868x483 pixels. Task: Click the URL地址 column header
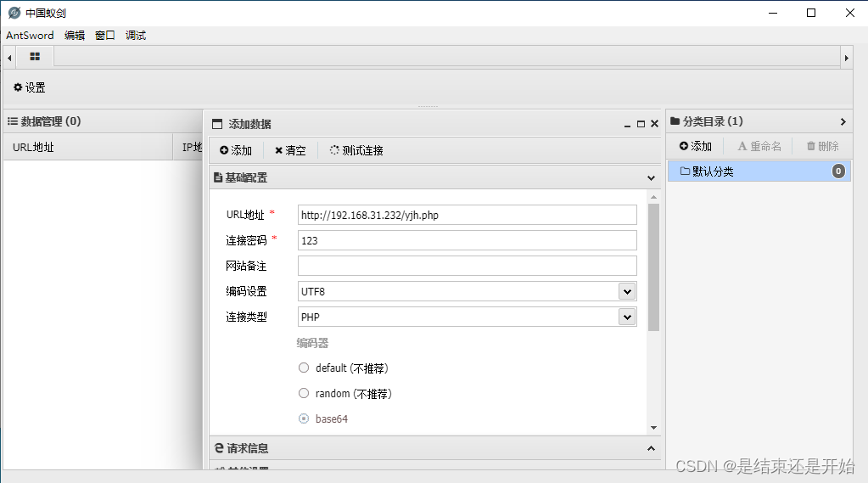click(88, 148)
